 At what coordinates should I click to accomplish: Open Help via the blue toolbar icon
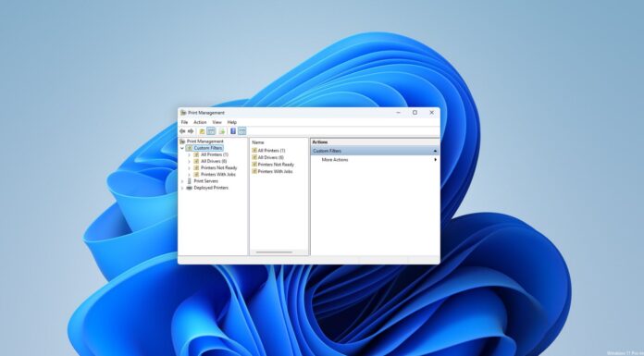click(x=233, y=131)
